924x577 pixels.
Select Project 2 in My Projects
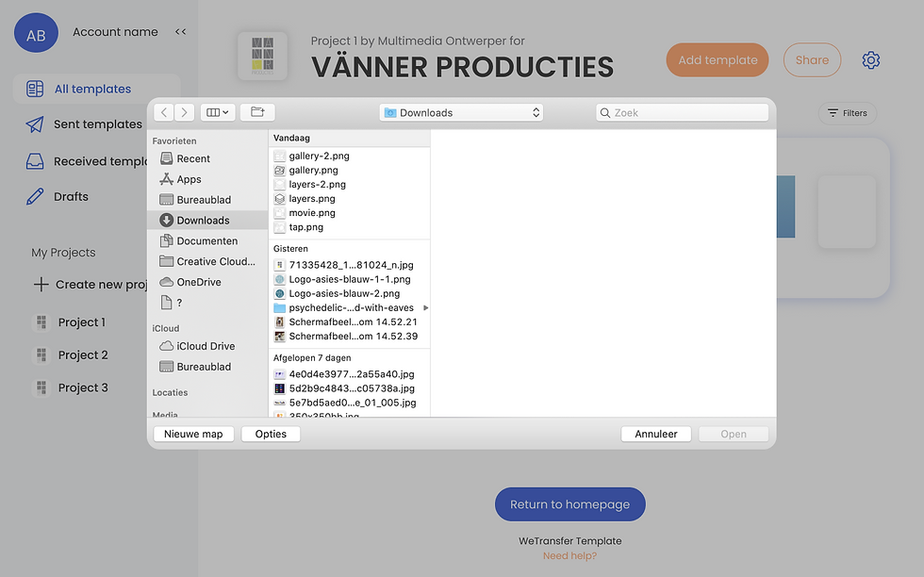(72, 355)
